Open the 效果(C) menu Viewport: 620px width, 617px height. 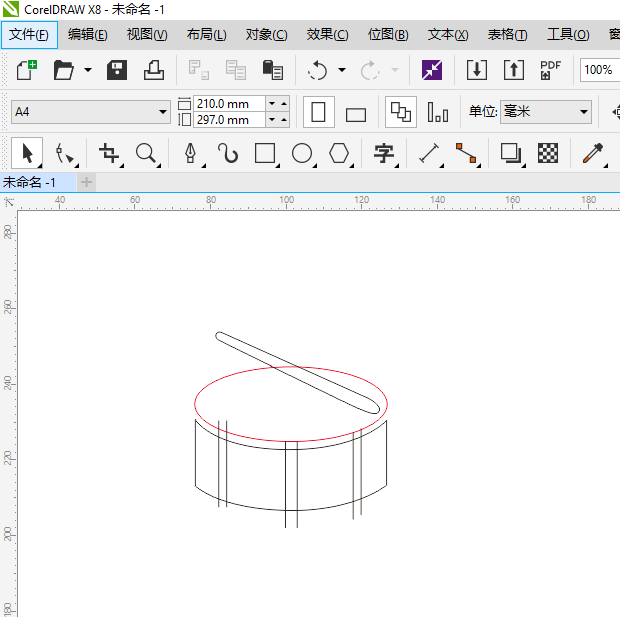click(327, 35)
